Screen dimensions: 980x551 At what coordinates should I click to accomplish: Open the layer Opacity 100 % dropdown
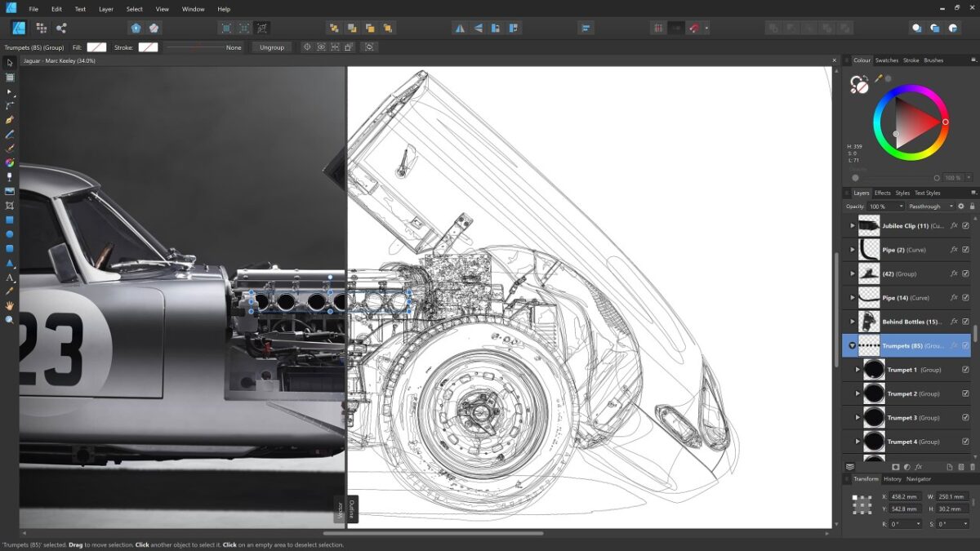coord(884,207)
